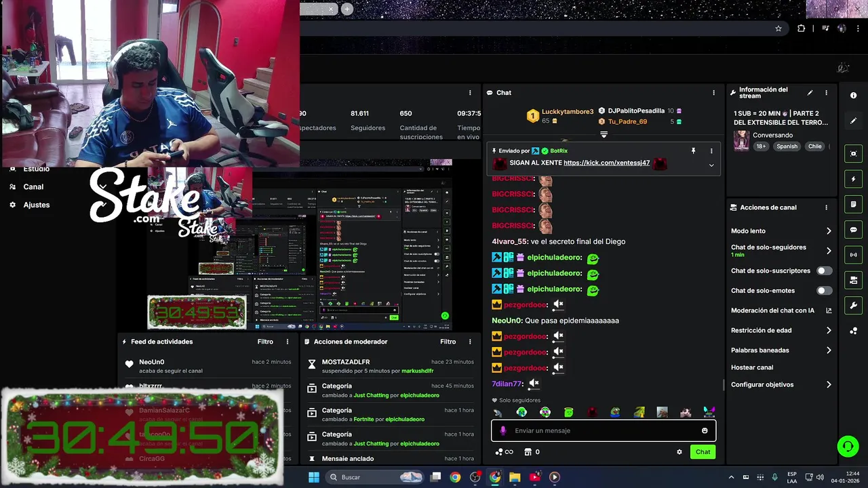Click the Spanish language tag
The width and height of the screenshot is (868, 488).
pyautogui.click(x=787, y=146)
